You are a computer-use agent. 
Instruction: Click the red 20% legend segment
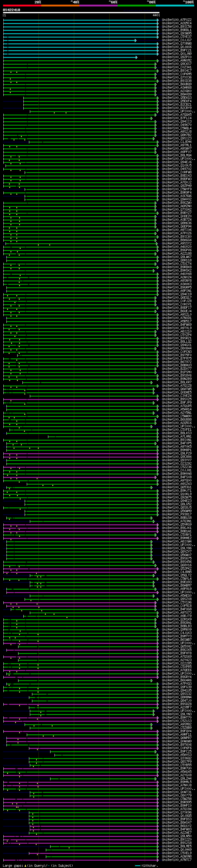click(22, 6)
